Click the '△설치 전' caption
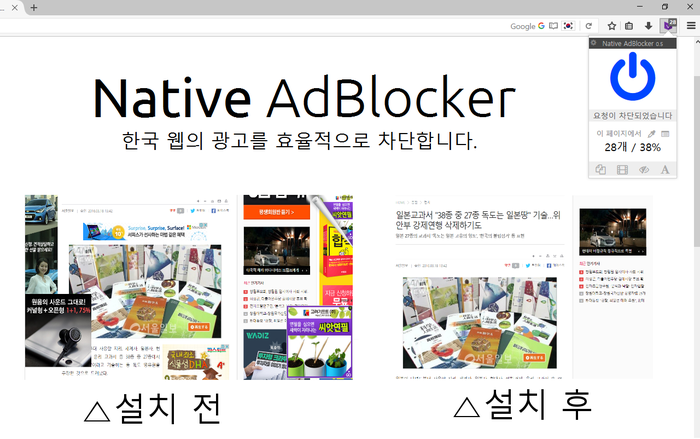Viewport: 700px width, 439px height. [153, 409]
